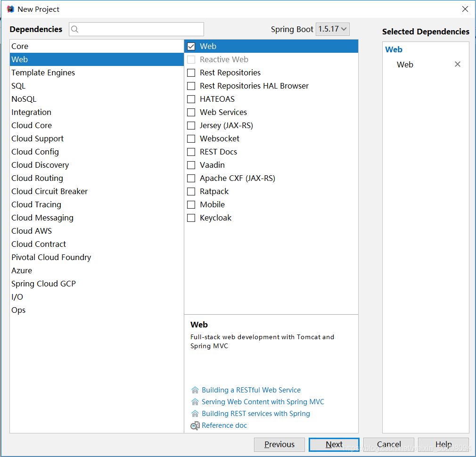This screenshot has width=476, height=457.
Task: Open Serving Web Content with Spring MVC link
Action: 263,402
